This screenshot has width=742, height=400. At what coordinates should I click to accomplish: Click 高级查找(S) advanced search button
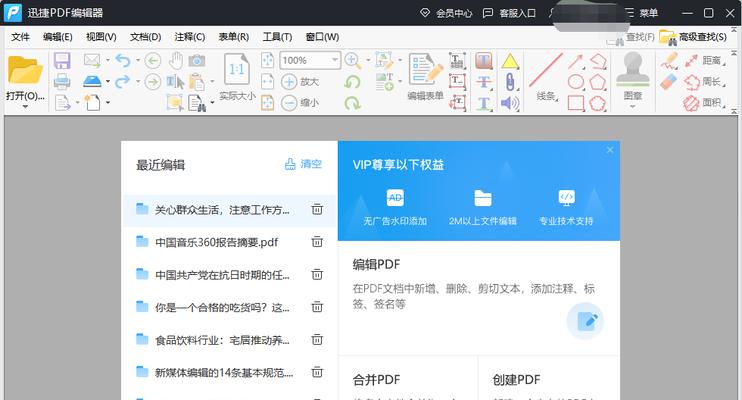coord(693,37)
